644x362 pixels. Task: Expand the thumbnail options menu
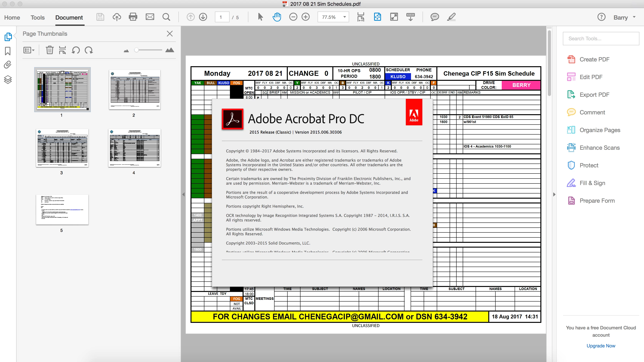pyautogui.click(x=29, y=50)
